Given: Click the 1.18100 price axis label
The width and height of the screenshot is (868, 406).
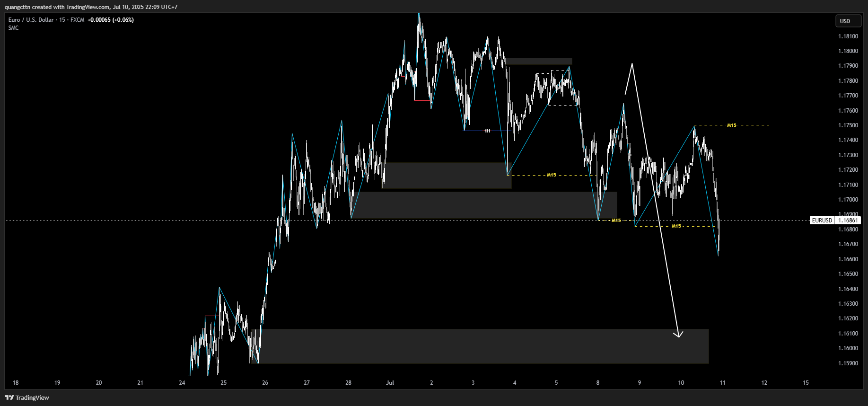Looking at the screenshot, I should tap(848, 36).
